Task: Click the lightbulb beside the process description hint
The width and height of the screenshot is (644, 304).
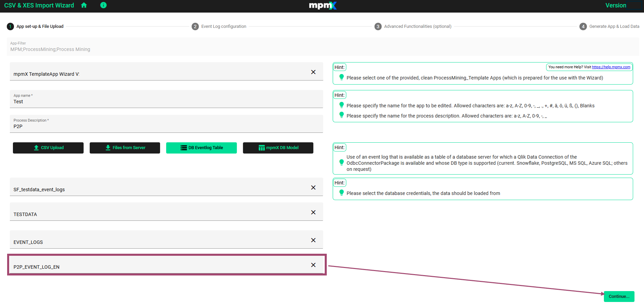Action: pos(341,115)
